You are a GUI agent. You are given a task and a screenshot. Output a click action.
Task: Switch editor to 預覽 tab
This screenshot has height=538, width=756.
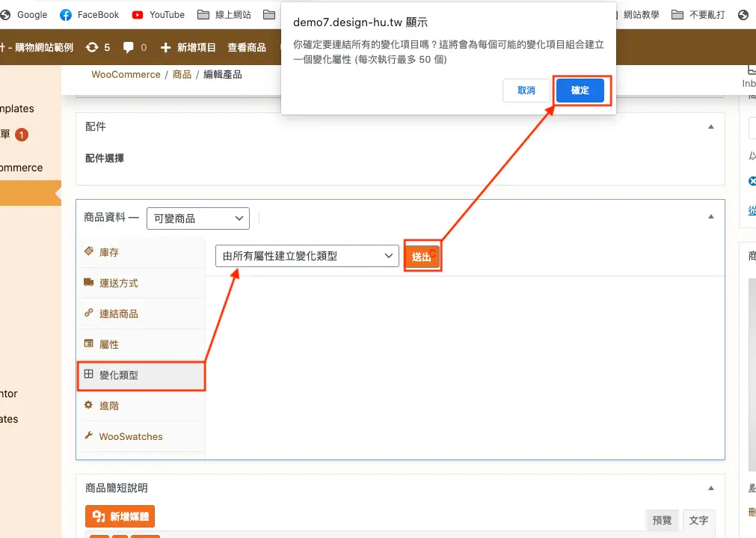point(662,520)
